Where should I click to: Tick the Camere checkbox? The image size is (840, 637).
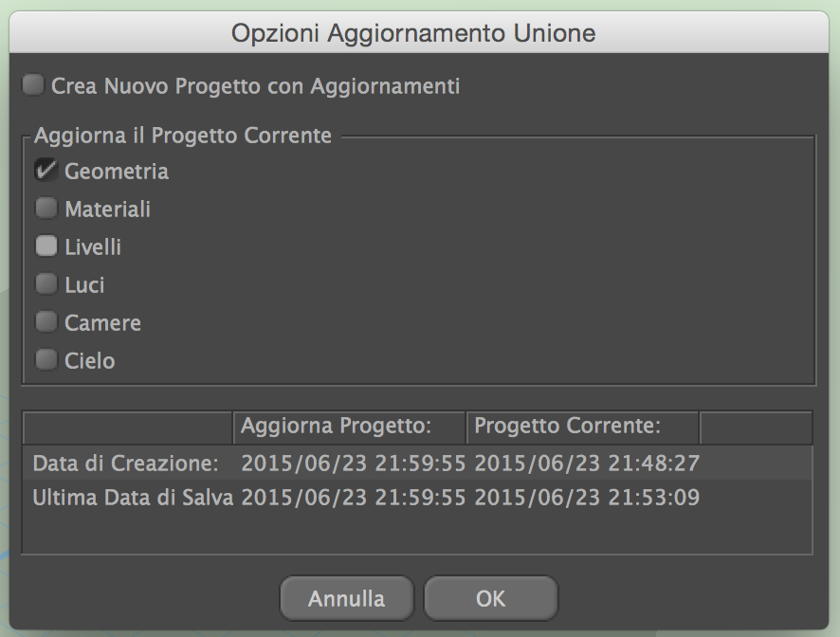(x=46, y=322)
